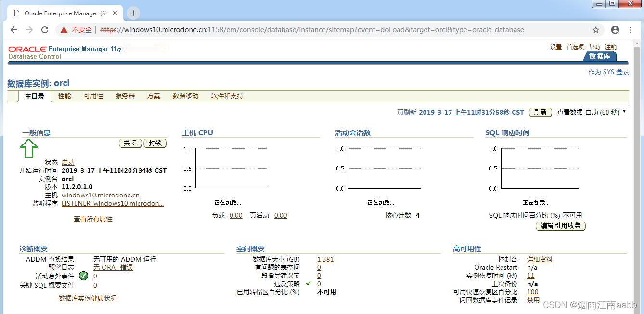Open the 查看数据 auto-refresh dropdown
This screenshot has width=644, height=314.
click(605, 112)
